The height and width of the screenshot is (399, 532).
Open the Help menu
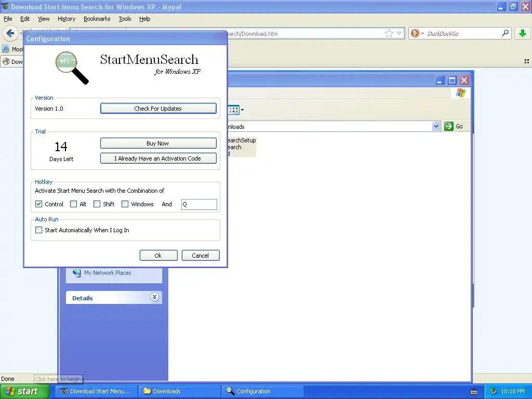144,19
